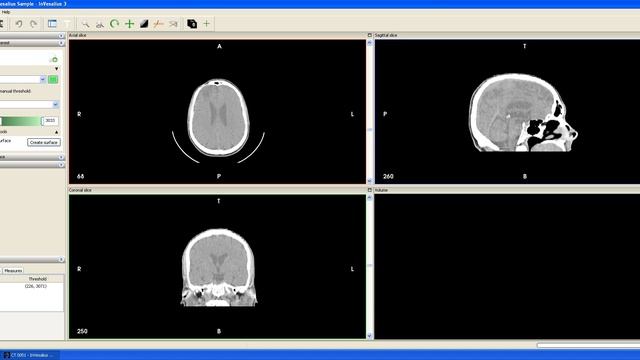The width and height of the screenshot is (640, 360).
Task: Click the up arrow of the coronal scrollbar
Action: coord(370,198)
